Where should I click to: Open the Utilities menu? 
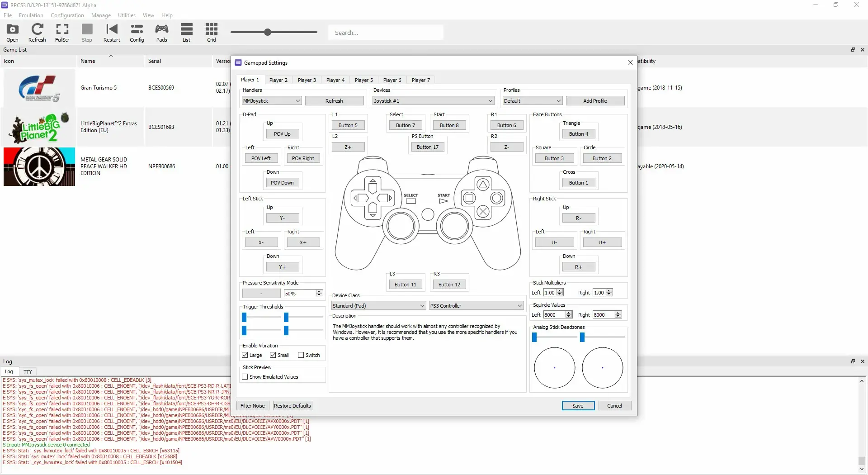(x=127, y=15)
